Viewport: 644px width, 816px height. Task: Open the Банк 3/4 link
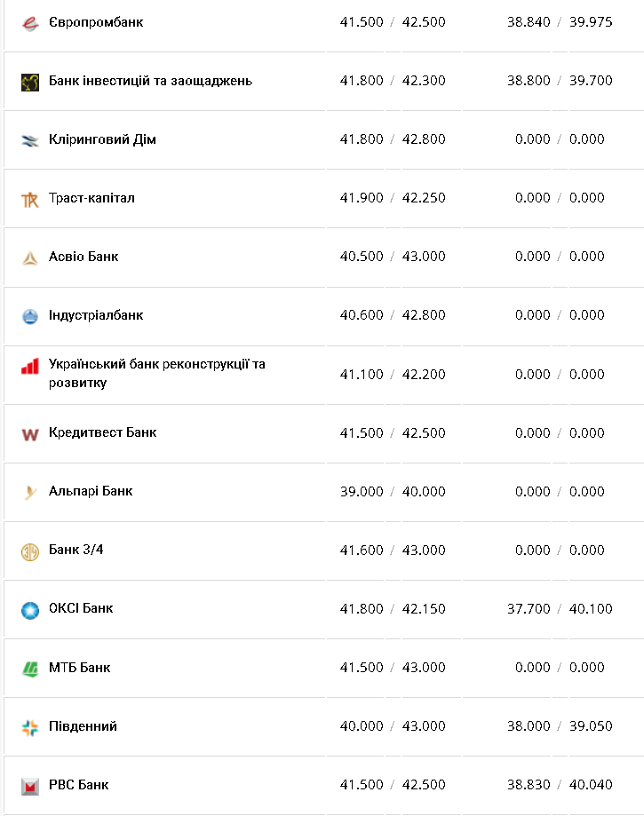76,550
